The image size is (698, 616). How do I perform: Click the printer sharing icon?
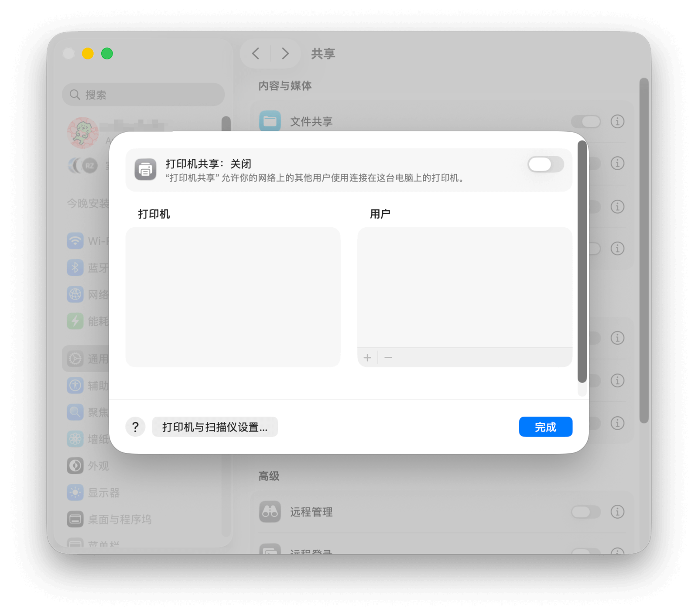point(145,170)
